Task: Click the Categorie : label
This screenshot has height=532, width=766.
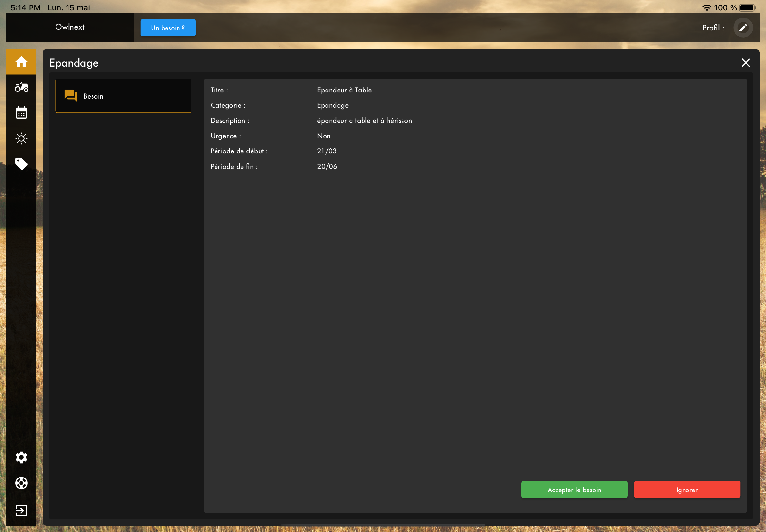Action: 228,105
